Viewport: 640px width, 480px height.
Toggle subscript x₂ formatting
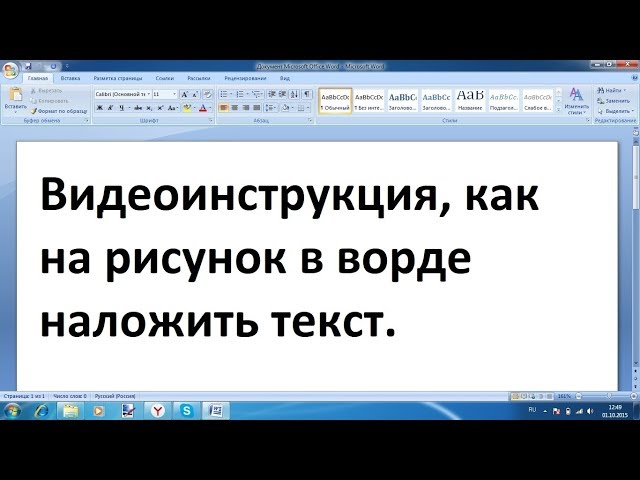[149, 108]
